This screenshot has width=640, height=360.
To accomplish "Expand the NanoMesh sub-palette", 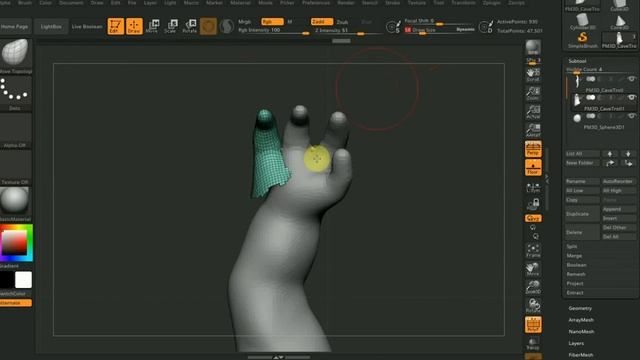I will (581, 332).
